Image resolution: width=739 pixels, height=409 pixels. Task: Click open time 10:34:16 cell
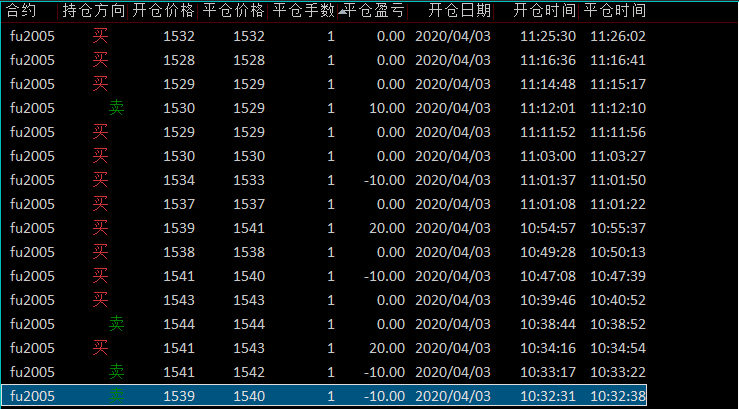click(548, 348)
